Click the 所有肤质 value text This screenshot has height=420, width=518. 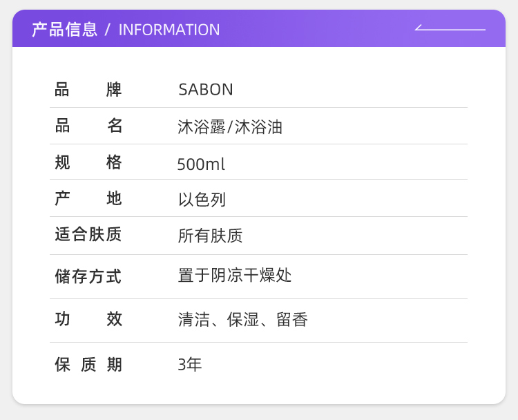point(210,236)
